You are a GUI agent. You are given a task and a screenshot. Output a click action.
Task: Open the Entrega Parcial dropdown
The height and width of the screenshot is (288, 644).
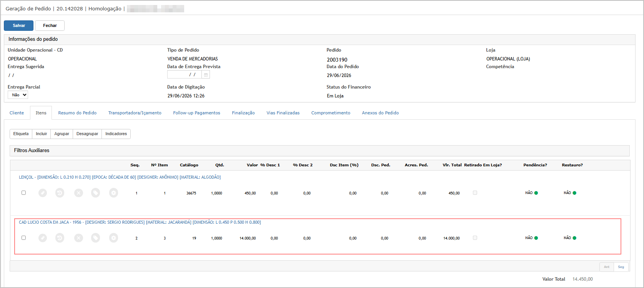point(18,95)
